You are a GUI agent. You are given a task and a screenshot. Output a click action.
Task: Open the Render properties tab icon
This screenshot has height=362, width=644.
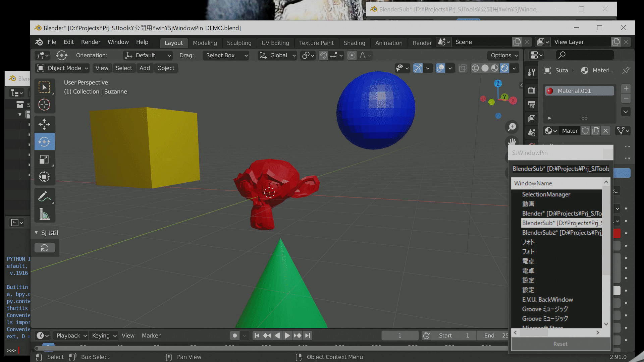click(531, 90)
